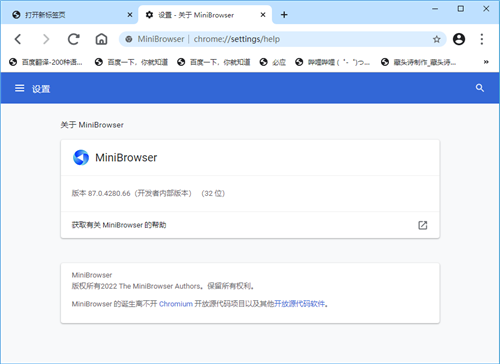Follow the Chromium link
500x364 pixels.
click(176, 304)
